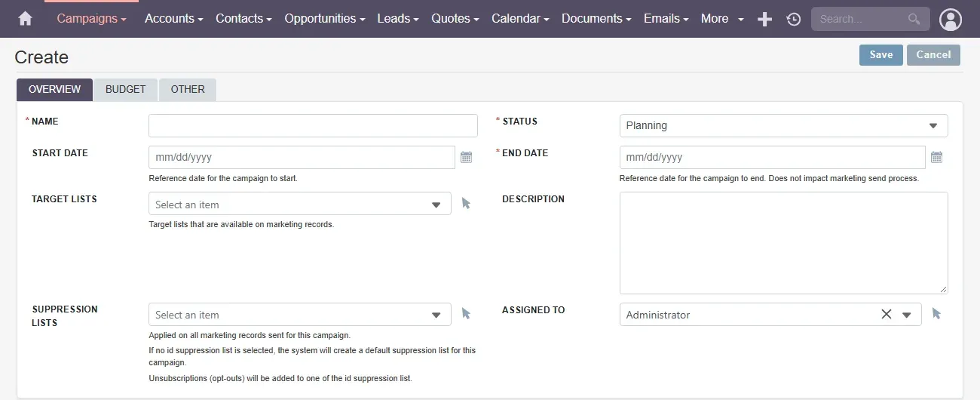Click 'Reference date for the campaign to start.' text
980x400 pixels.
click(223, 179)
